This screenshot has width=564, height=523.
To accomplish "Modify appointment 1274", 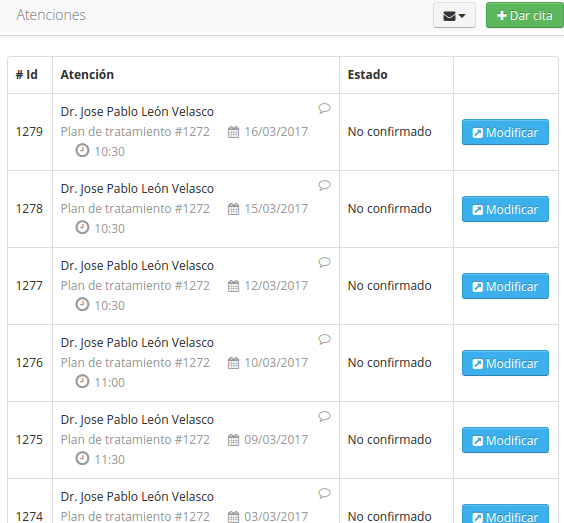I will click(505, 514).
